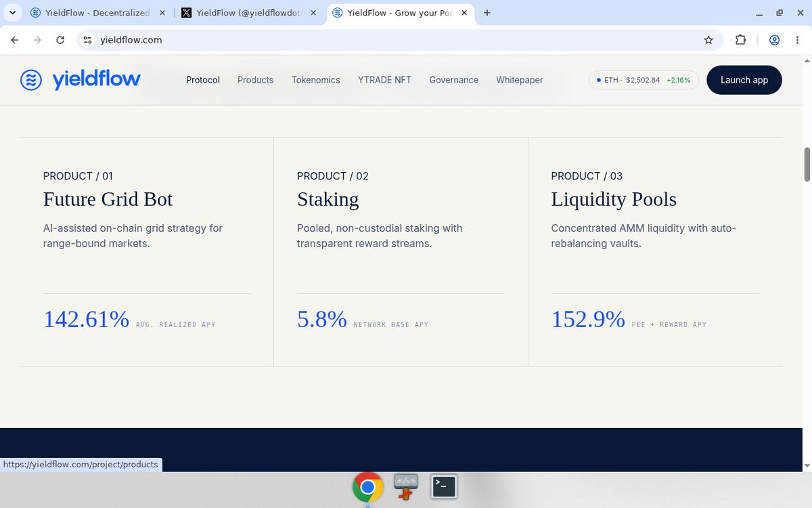Click the Launch app button
The height and width of the screenshot is (508, 812).
click(x=744, y=80)
